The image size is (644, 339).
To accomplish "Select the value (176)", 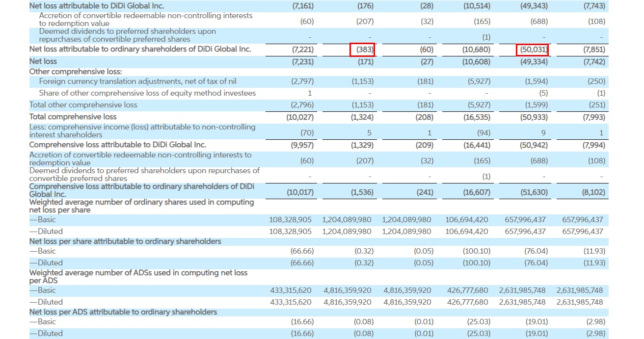I will [365, 6].
